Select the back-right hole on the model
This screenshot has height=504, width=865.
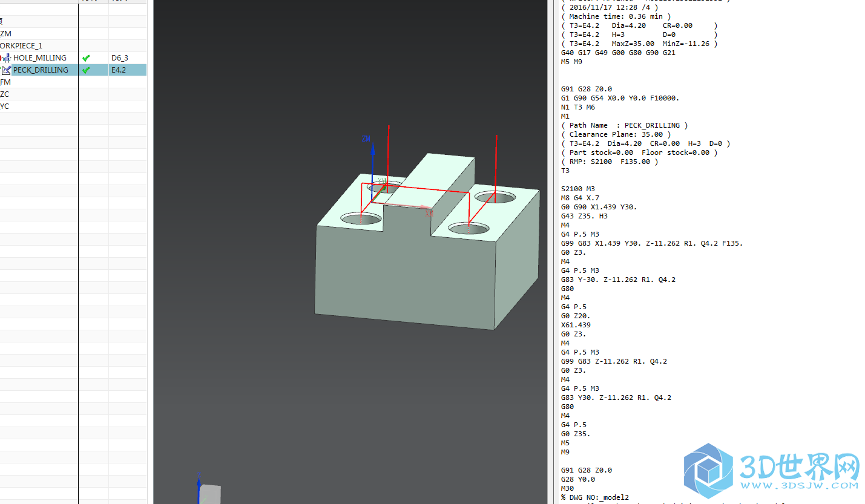495,197
